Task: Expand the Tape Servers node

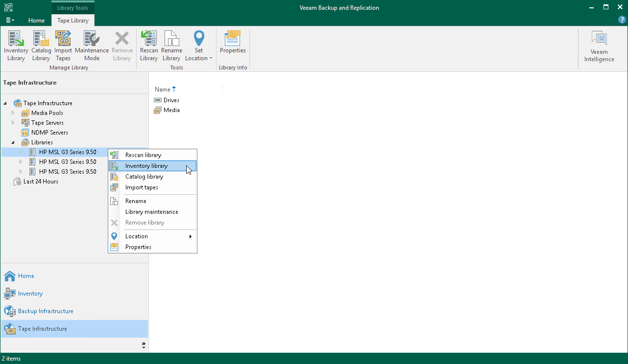Action: pyautogui.click(x=13, y=123)
